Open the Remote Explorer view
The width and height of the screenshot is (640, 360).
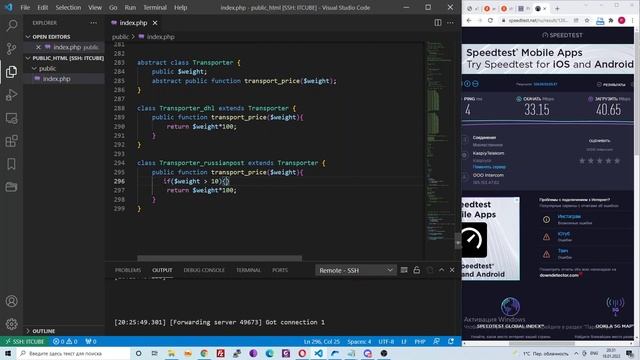11,118
